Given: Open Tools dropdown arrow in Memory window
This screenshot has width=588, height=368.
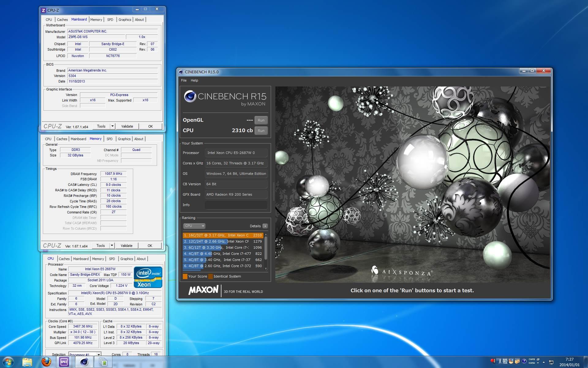Looking at the screenshot, I should (x=112, y=246).
